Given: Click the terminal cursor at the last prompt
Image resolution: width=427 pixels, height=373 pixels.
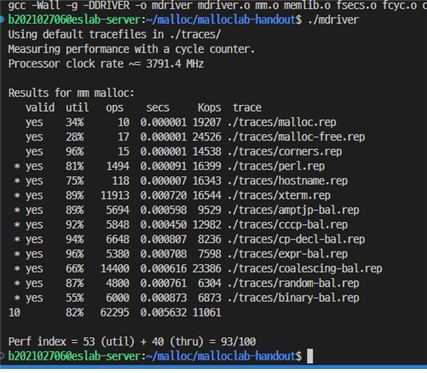Looking at the screenshot, I should 310,356.
